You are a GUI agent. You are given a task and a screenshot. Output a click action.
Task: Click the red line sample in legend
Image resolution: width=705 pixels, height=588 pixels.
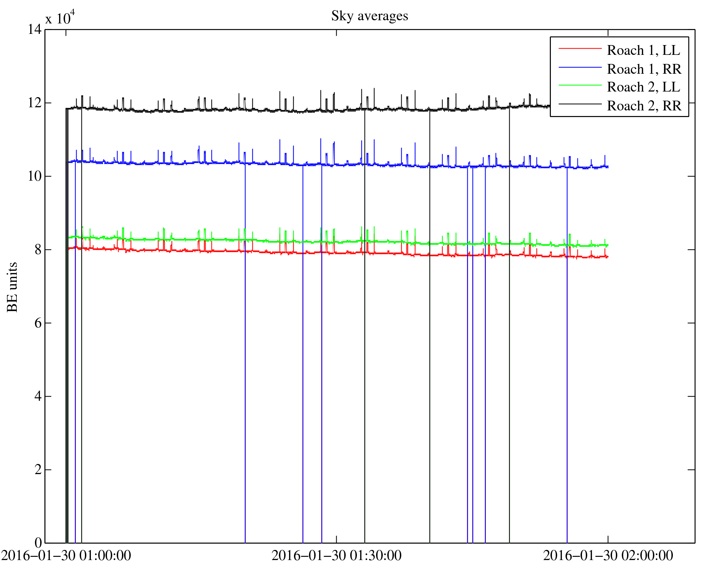click(580, 48)
